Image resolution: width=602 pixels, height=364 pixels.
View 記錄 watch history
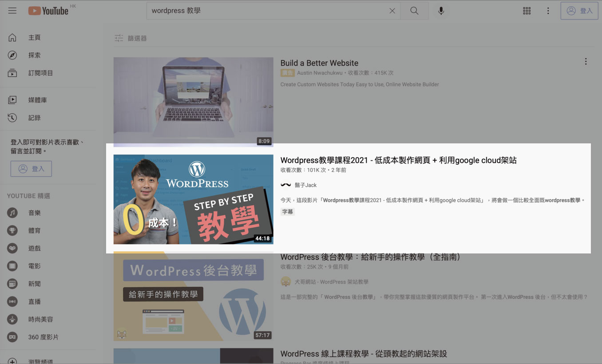(34, 118)
